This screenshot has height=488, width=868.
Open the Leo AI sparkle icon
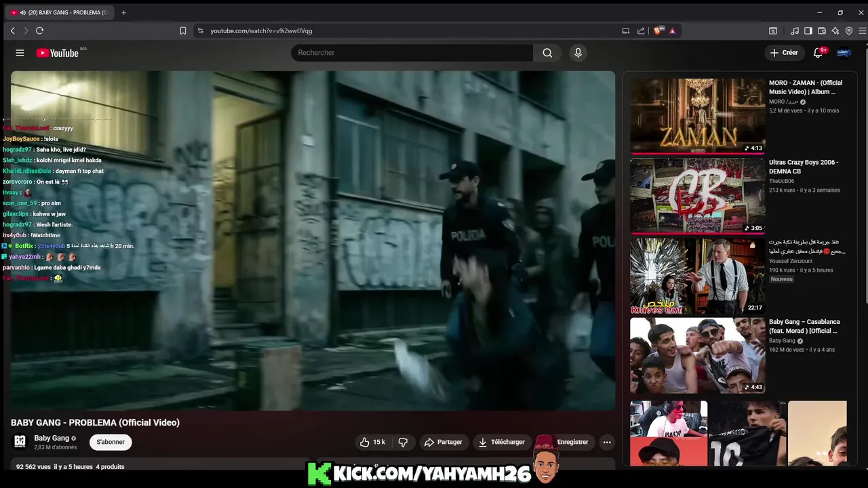pos(835,30)
